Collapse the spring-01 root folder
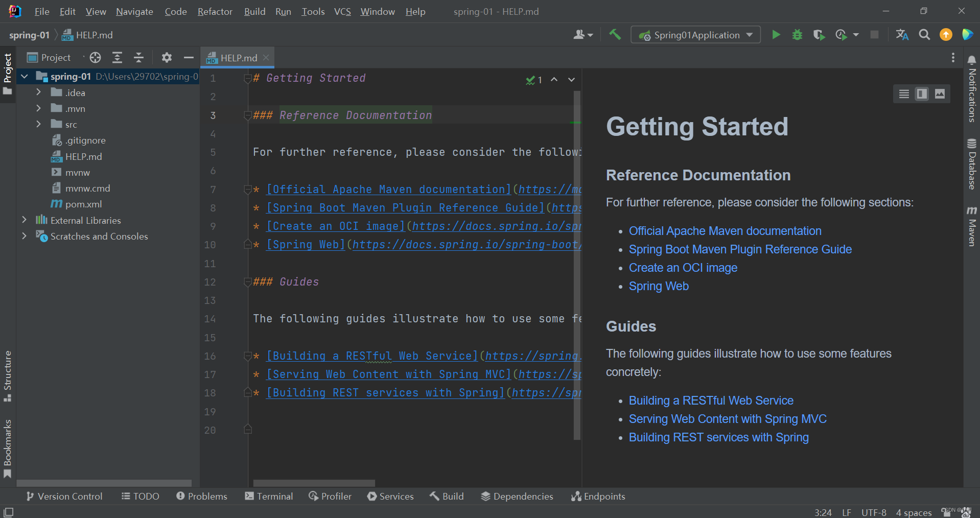 click(25, 77)
